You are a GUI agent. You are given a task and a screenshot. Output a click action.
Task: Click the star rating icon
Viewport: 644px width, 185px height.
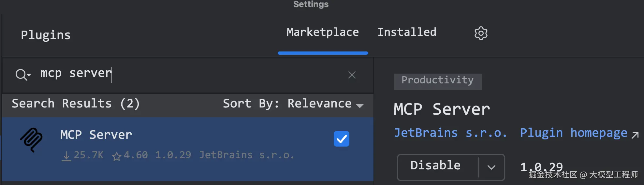click(x=116, y=156)
